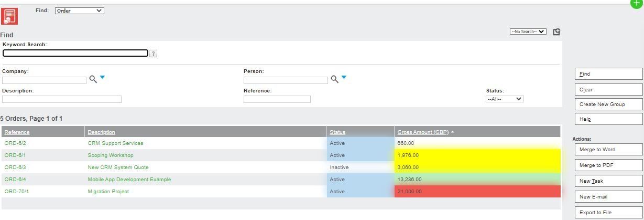This screenshot has width=644, height=220.
Task: Sort by Gross Amount (GBP) column header
Action: (423, 132)
